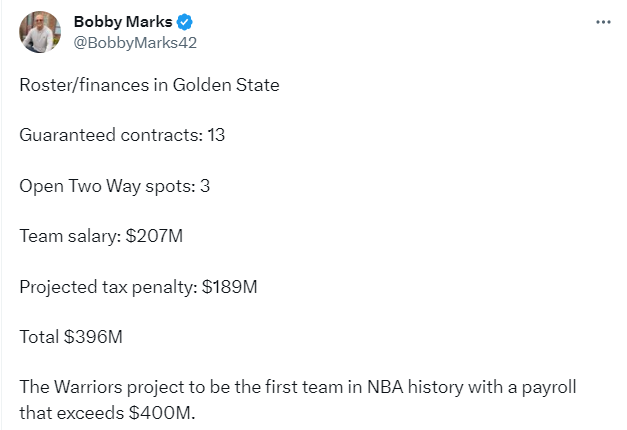Click the "Guaranteed contracts: 13" line

(122, 135)
